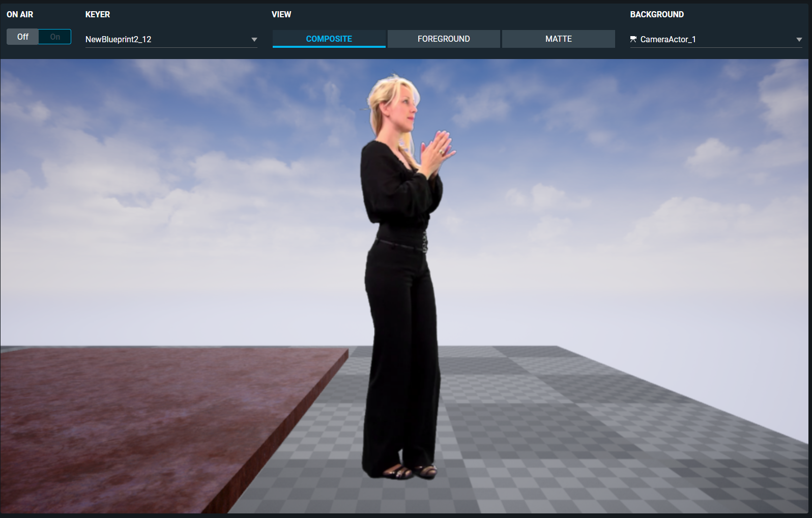812x518 pixels.
Task: Switch the On Air toggle to Off
Action: pos(23,37)
